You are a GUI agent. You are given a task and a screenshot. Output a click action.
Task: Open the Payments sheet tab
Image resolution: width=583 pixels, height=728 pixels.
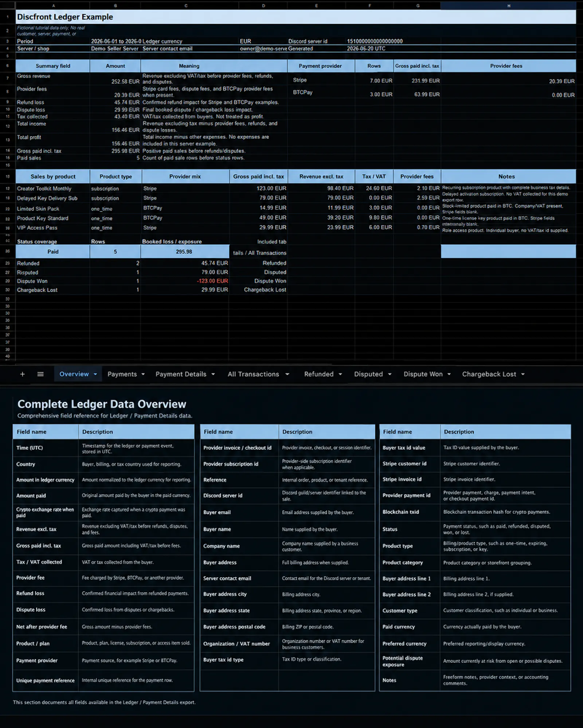click(x=122, y=374)
